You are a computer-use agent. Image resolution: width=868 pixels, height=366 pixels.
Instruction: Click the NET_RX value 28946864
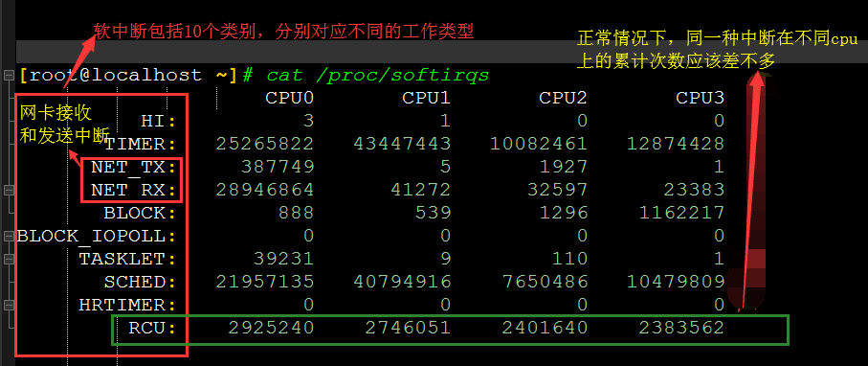click(265, 191)
